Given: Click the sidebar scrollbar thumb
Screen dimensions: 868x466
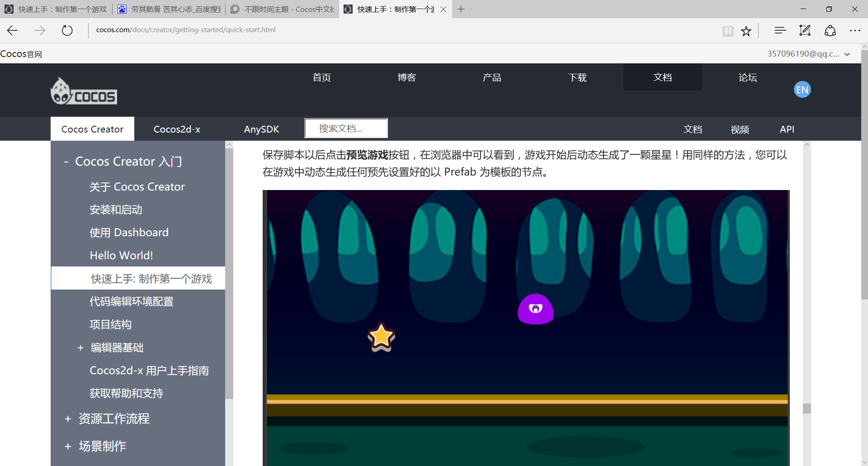Looking at the screenshot, I should tap(229, 274).
